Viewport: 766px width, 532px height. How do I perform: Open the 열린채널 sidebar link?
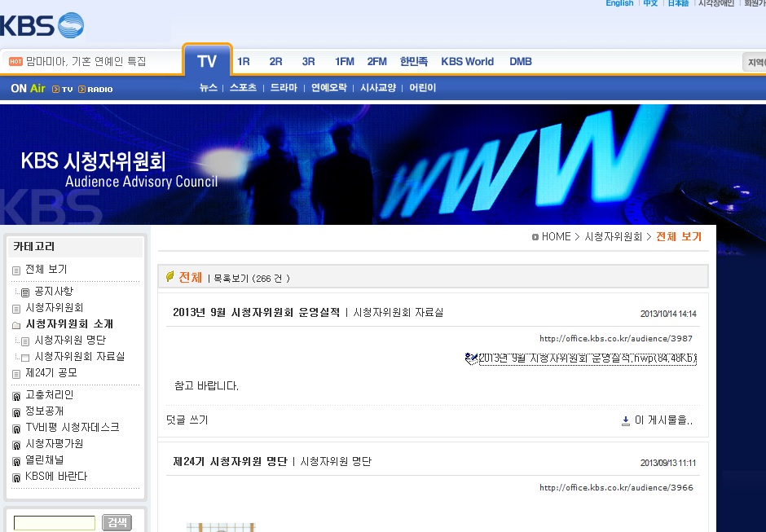(45, 460)
